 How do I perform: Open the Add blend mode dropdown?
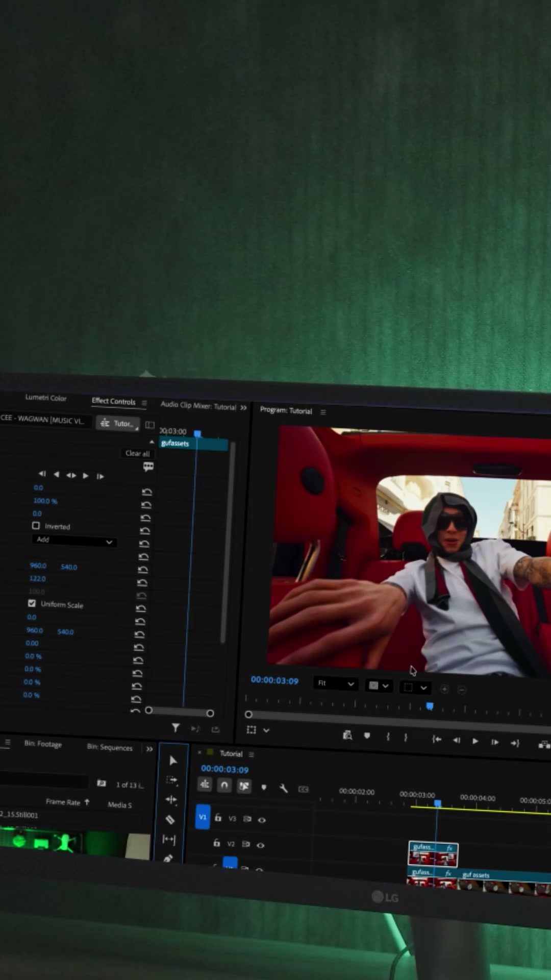74,541
